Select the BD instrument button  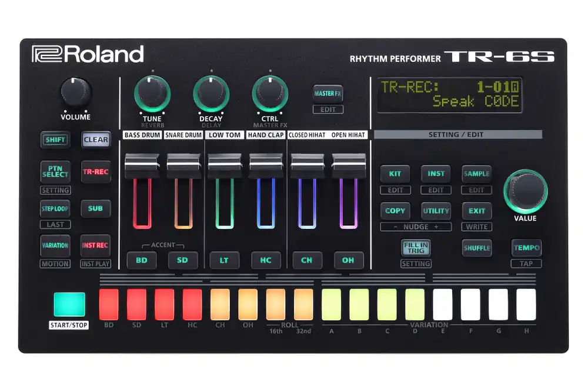pos(142,260)
